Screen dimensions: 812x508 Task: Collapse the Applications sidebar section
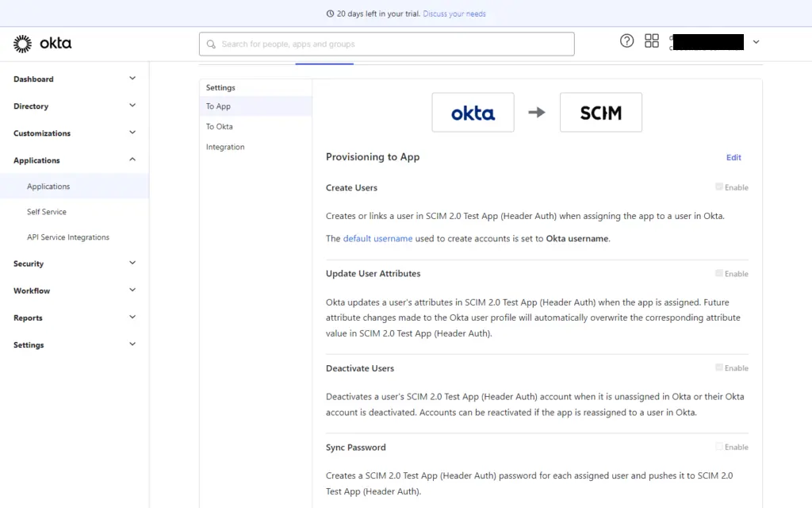[74, 160]
